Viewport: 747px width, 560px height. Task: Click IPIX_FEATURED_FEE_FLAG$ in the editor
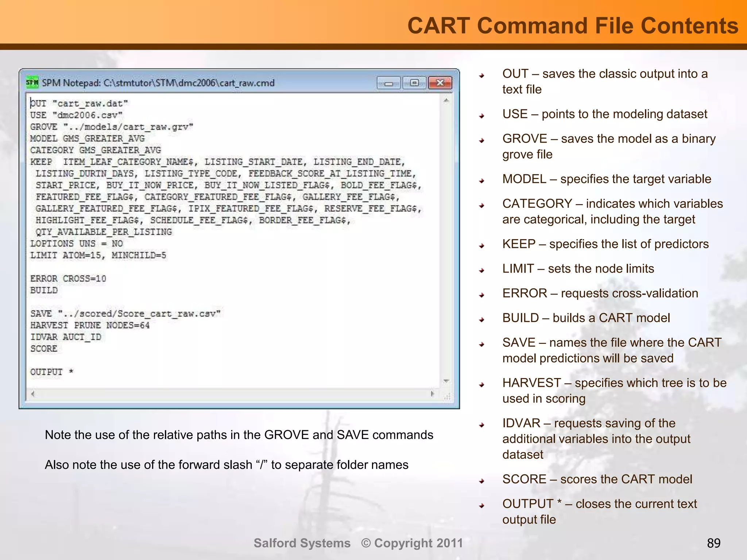tap(251, 209)
